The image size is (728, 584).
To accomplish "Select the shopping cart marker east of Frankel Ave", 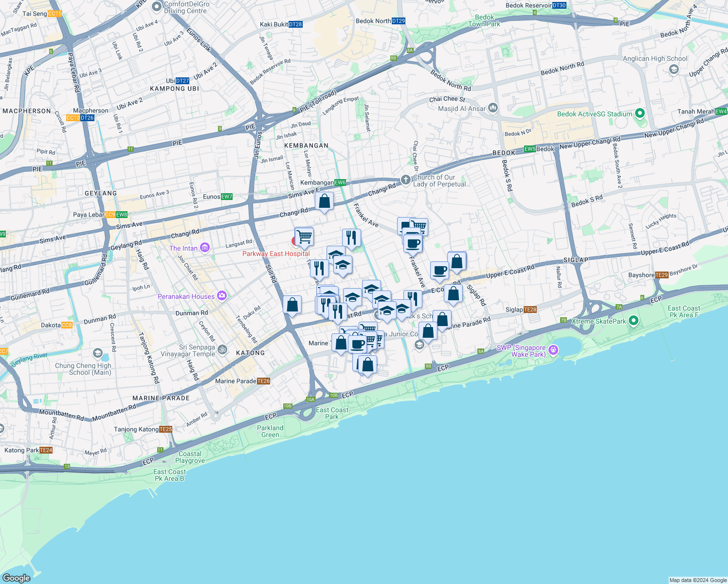I will (x=419, y=226).
